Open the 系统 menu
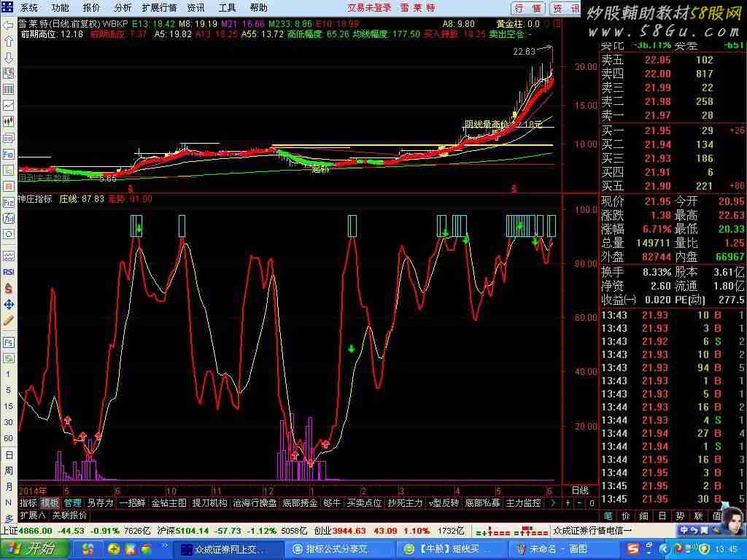This screenshot has height=560, width=747. [28, 7]
